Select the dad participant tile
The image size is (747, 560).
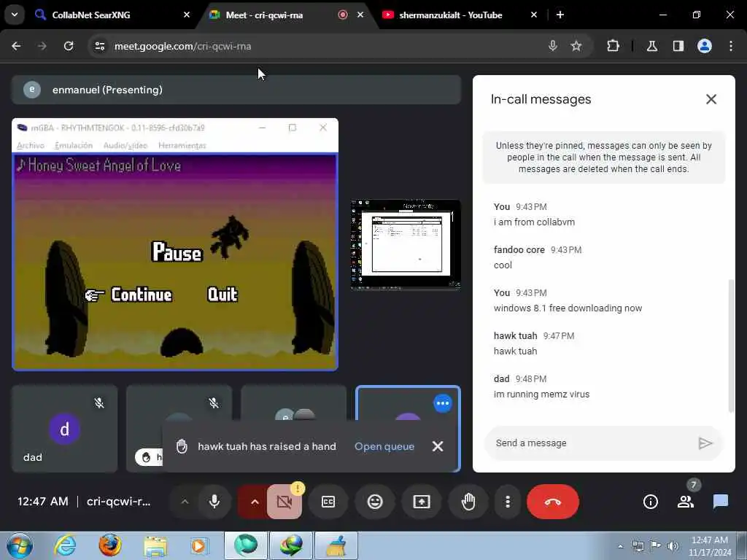pyautogui.click(x=64, y=429)
